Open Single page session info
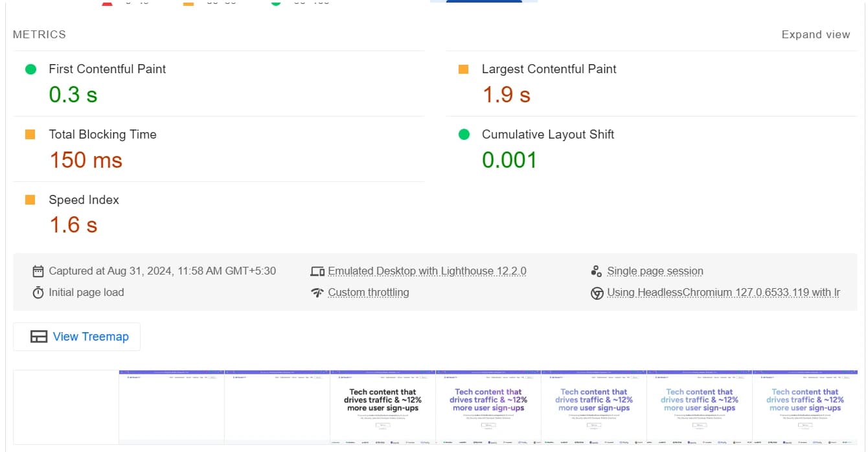 [x=655, y=271]
